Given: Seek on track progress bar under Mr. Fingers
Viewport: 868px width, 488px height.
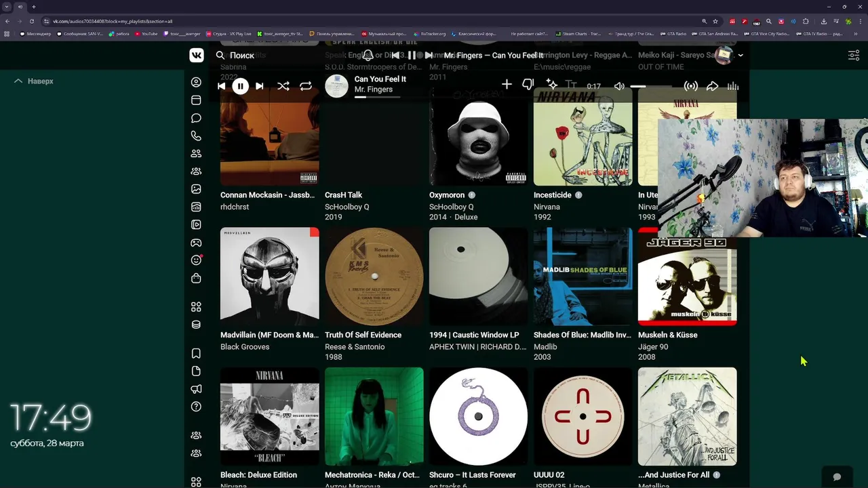Looking at the screenshot, I should 377,98.
